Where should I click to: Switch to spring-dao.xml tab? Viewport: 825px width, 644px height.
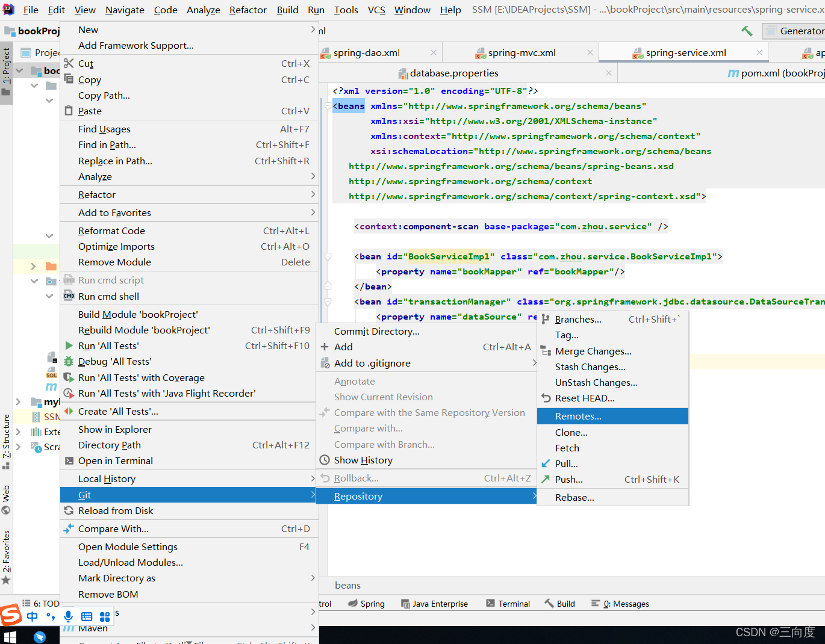(366, 52)
